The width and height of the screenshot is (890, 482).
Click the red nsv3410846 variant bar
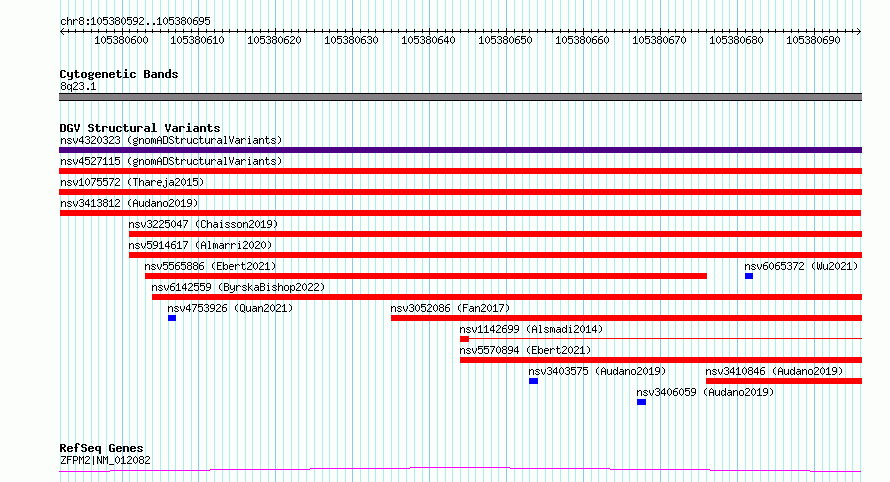click(784, 382)
